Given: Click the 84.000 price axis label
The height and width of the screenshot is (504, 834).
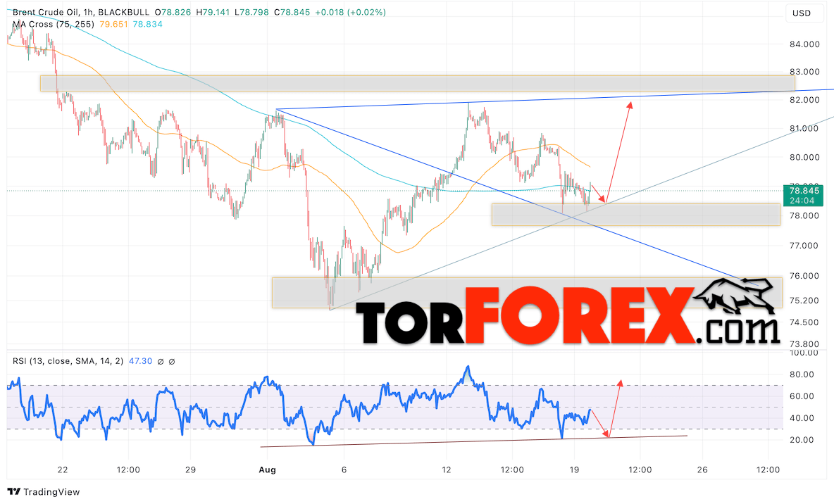Looking at the screenshot, I should [804, 44].
